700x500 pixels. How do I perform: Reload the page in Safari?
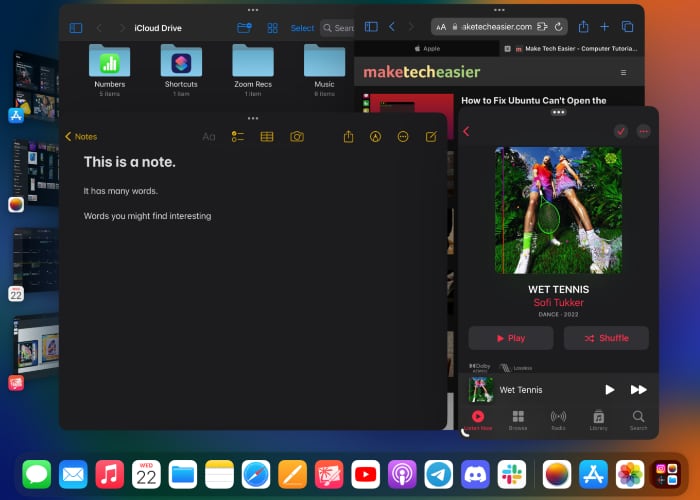click(x=558, y=27)
